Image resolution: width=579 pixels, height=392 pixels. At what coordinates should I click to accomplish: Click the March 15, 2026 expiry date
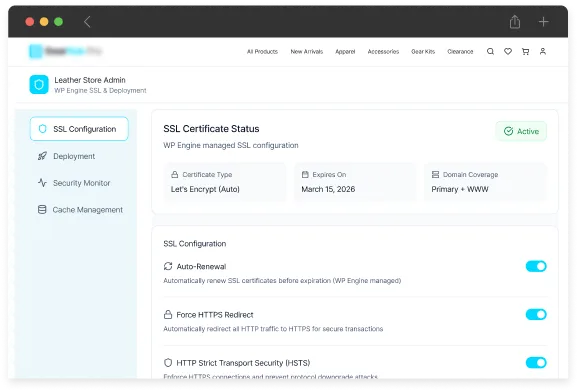(x=328, y=189)
